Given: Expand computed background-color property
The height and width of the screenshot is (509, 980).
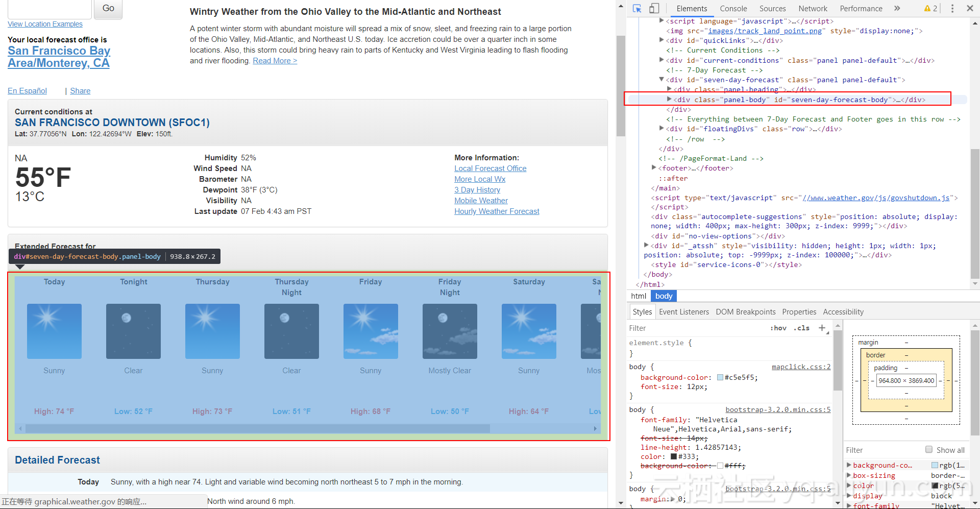Looking at the screenshot, I should pyautogui.click(x=849, y=465).
